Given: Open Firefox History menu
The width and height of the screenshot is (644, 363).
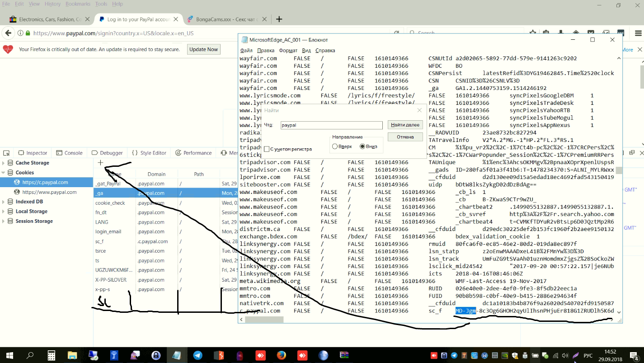Looking at the screenshot, I should coord(52,4).
